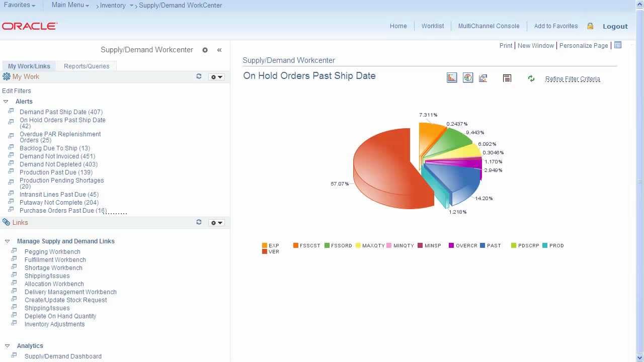The width and height of the screenshot is (644, 362).
Task: Click the PAST legend color swatch
Action: tap(483, 245)
